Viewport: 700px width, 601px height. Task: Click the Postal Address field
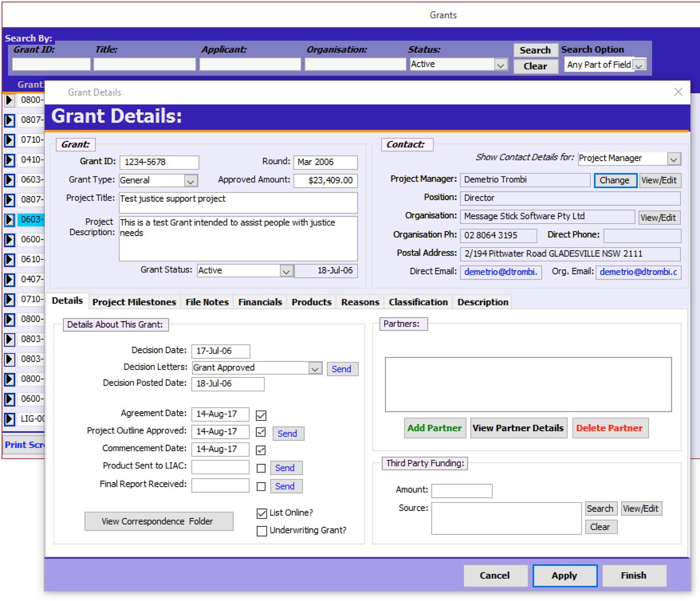point(570,254)
